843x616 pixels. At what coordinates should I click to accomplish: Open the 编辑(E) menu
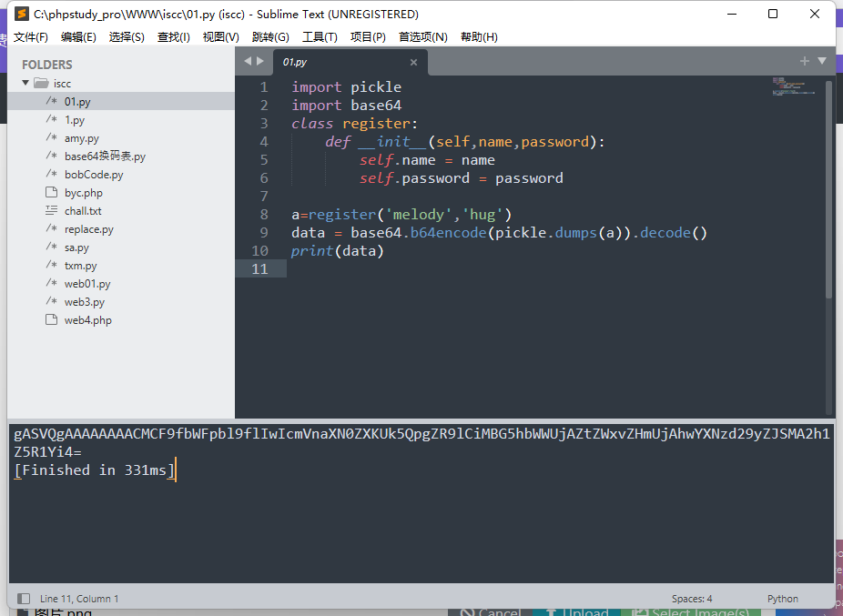[78, 37]
